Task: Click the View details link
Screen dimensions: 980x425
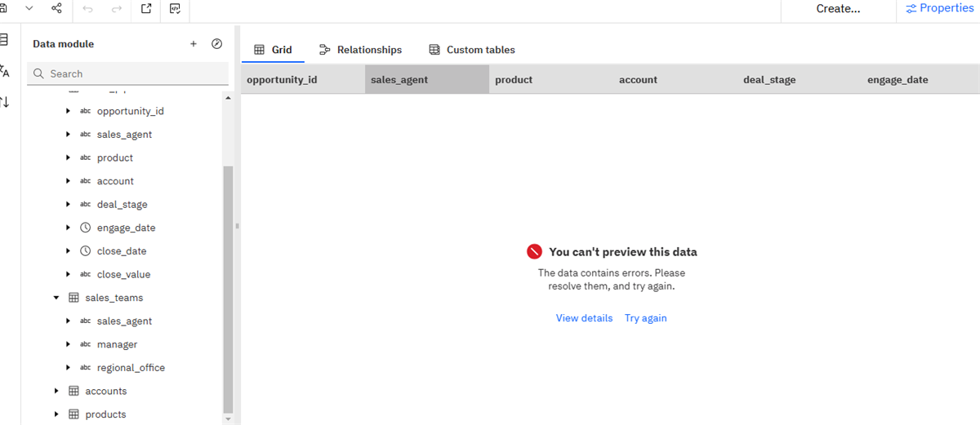Action: point(584,318)
